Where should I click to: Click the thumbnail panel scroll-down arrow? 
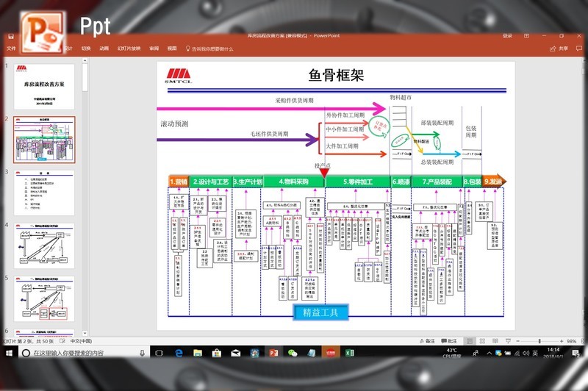(x=85, y=333)
